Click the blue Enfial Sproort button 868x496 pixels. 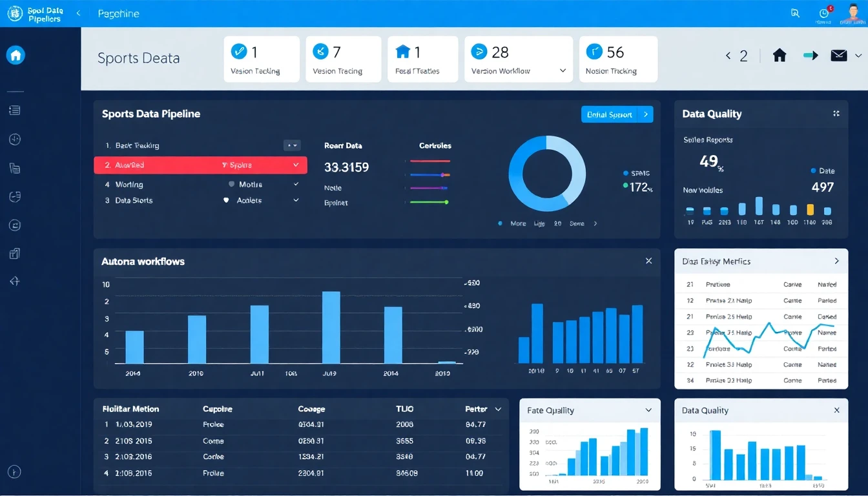click(617, 114)
